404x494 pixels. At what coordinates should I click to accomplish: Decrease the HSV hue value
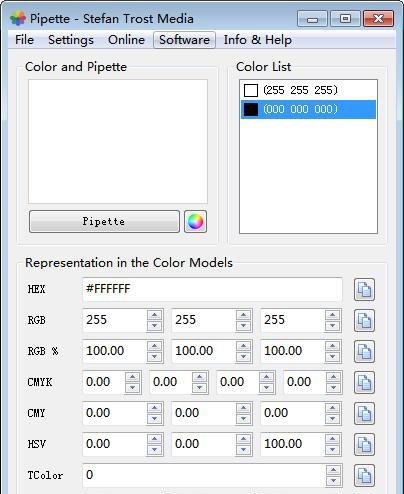click(x=155, y=450)
